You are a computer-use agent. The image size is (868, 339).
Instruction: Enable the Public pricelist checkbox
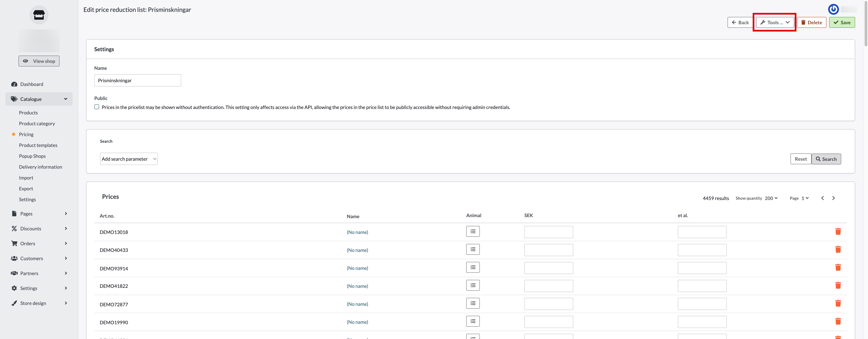click(97, 107)
